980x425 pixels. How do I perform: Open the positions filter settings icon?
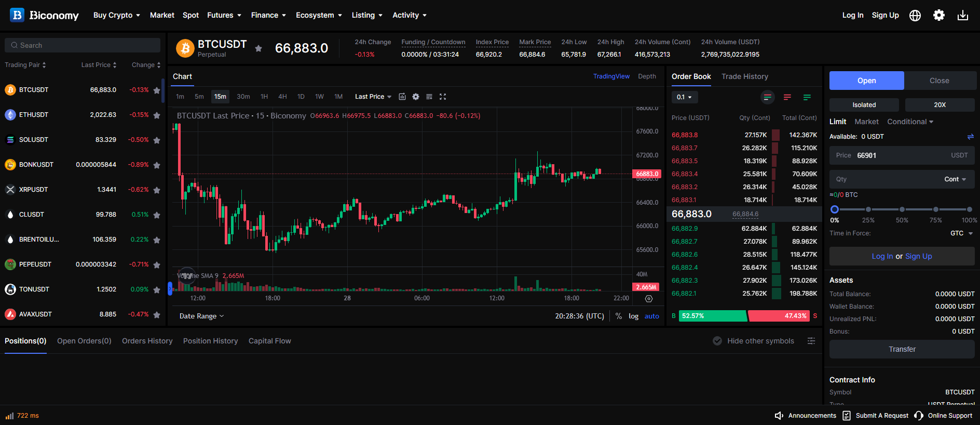pos(811,341)
